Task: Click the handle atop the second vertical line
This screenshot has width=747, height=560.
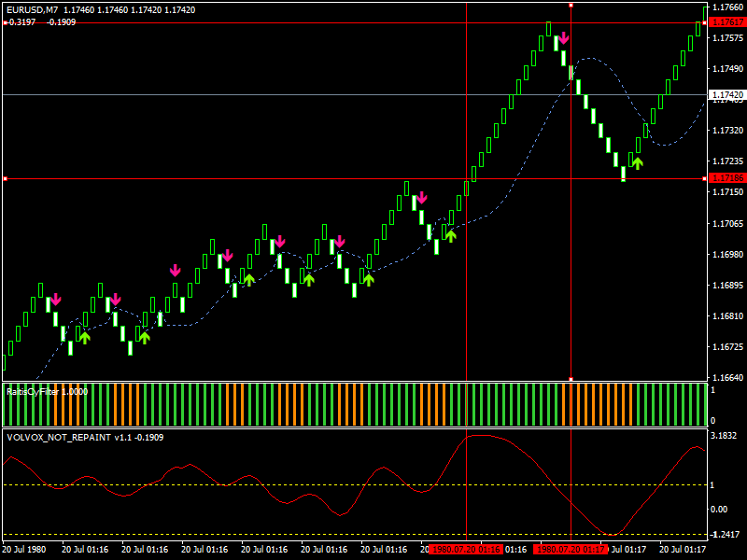Action: (571, 5)
